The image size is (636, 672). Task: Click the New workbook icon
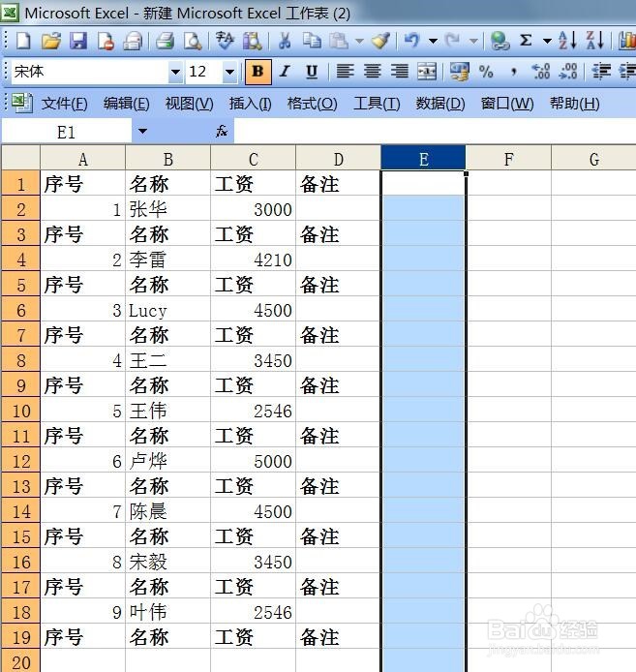coord(23,41)
